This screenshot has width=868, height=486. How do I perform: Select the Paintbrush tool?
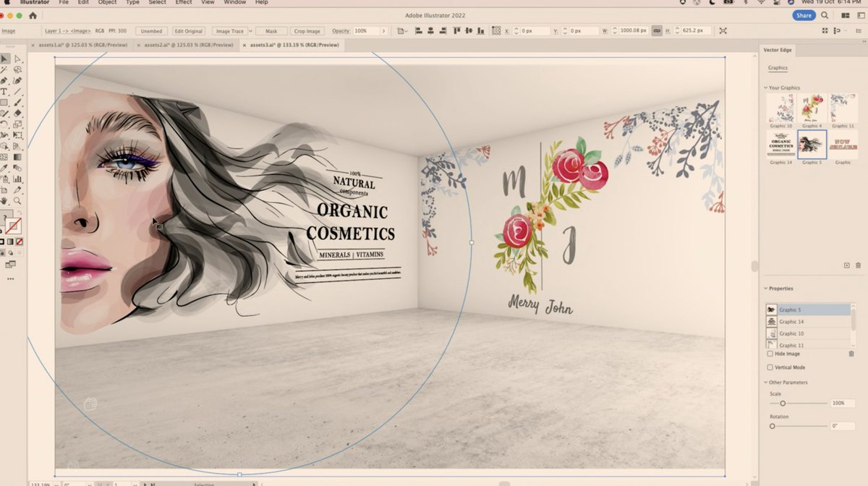point(17,103)
